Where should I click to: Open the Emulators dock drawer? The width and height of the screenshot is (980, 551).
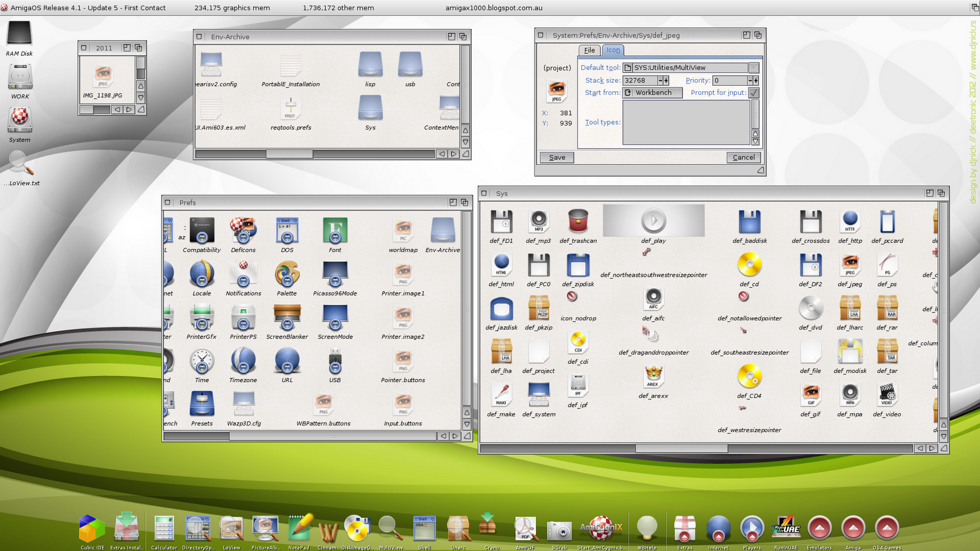(820, 528)
